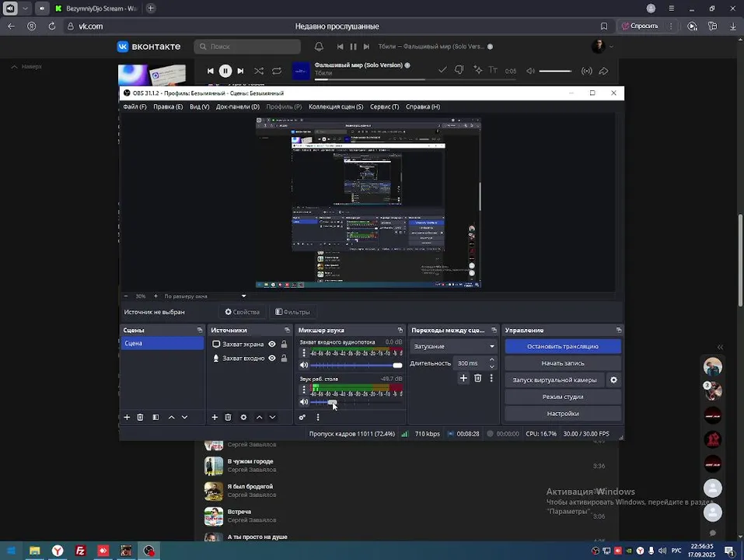Toggle repeat in VK player

coord(277,71)
